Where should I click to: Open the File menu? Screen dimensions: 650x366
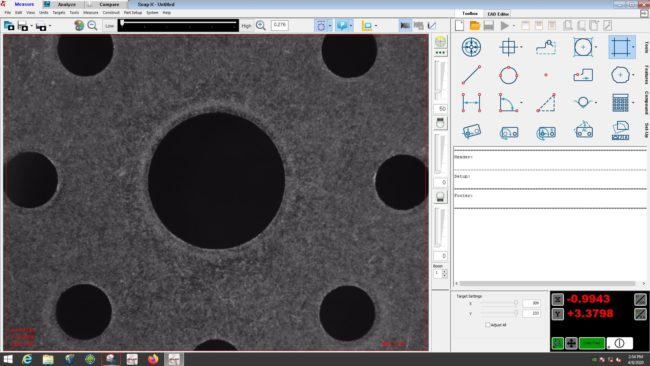tap(7, 13)
